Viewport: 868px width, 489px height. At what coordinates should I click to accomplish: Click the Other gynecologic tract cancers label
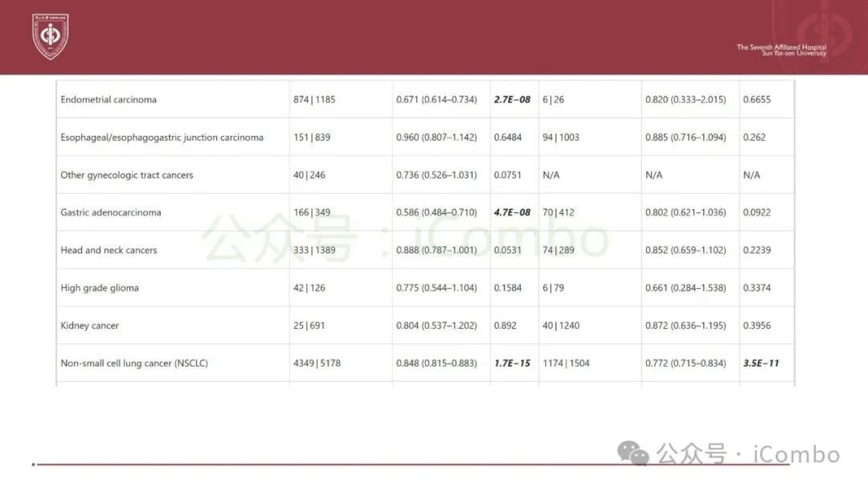pyautogui.click(x=127, y=175)
